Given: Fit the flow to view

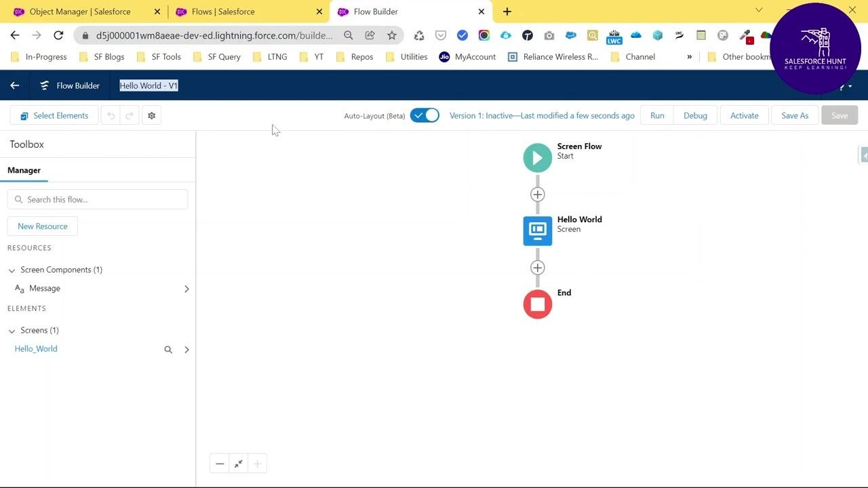Looking at the screenshot, I should pos(239,464).
